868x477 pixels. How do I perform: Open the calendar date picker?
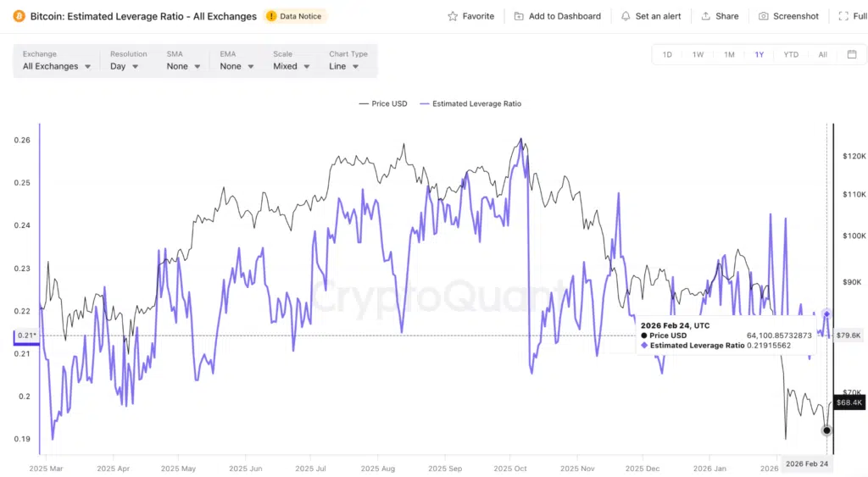tap(852, 54)
